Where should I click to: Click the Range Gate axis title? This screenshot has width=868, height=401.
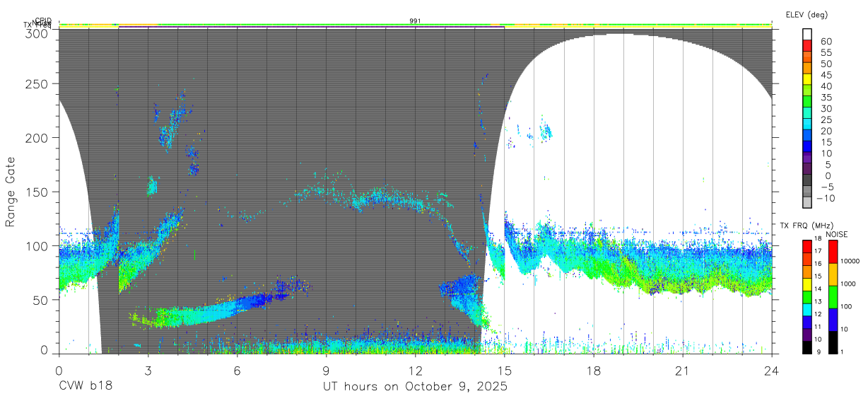point(11,192)
